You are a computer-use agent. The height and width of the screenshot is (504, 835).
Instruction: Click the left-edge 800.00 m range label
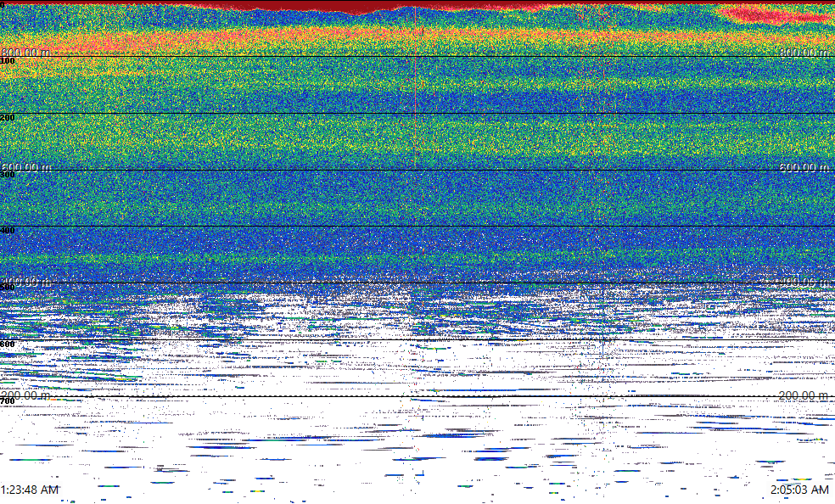coord(26,52)
